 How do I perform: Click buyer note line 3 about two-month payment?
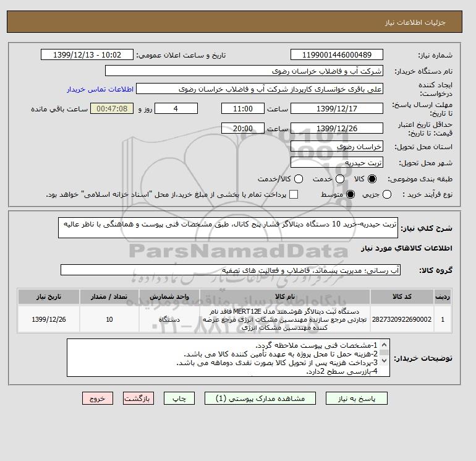[x=277, y=363]
